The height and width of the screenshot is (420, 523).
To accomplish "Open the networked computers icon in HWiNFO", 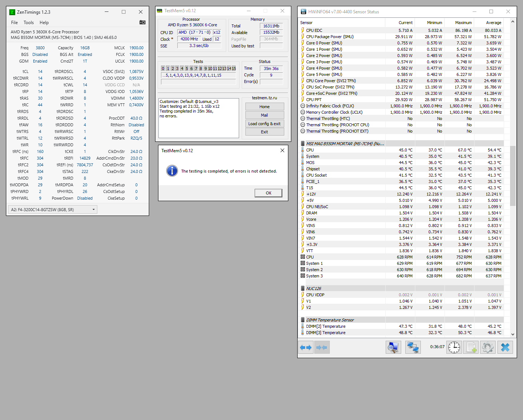I will click(413, 347).
